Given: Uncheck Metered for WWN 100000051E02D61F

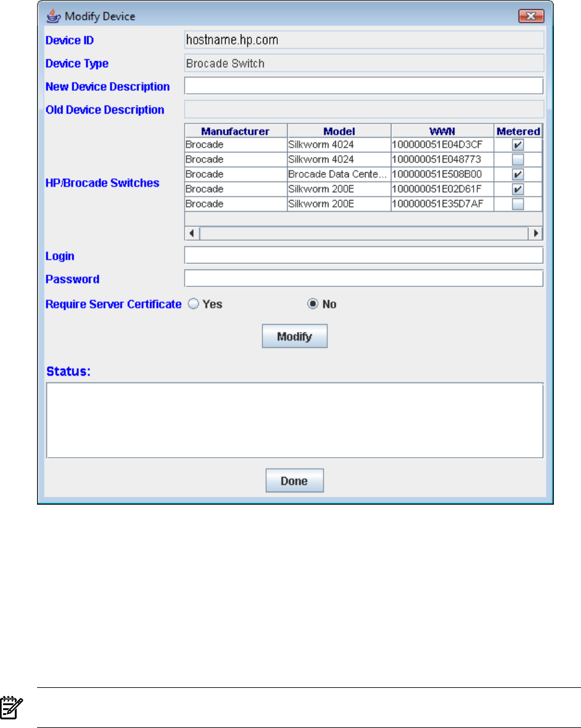Looking at the screenshot, I should pyautogui.click(x=518, y=189).
